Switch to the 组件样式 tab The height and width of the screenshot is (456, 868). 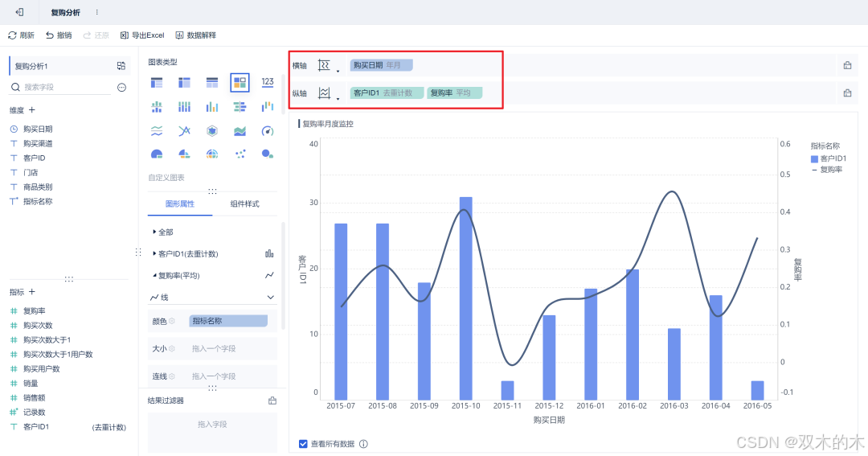[x=244, y=204]
